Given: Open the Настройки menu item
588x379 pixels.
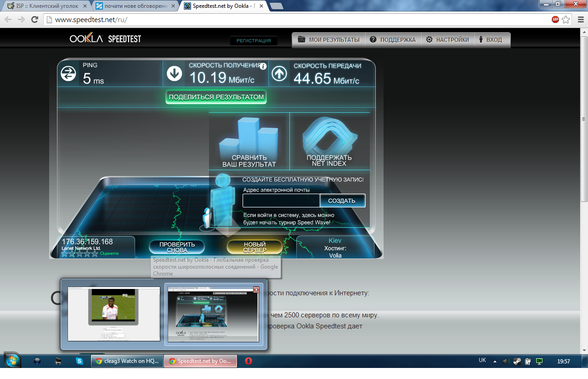Looking at the screenshot, I should click(447, 40).
